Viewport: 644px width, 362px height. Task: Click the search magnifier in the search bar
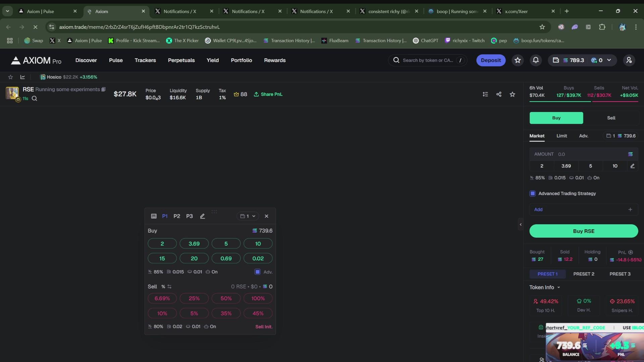coord(396,60)
